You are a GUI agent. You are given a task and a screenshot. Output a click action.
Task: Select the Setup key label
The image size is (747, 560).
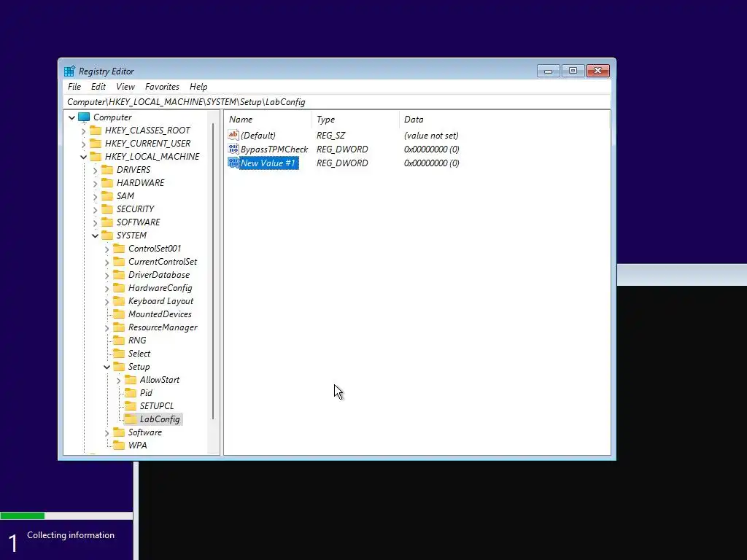click(139, 367)
